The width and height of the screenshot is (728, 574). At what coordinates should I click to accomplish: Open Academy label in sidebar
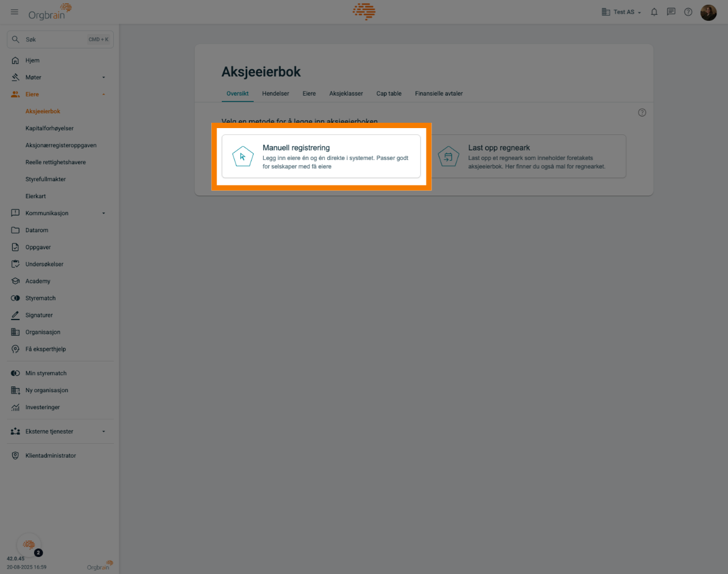[x=38, y=281]
